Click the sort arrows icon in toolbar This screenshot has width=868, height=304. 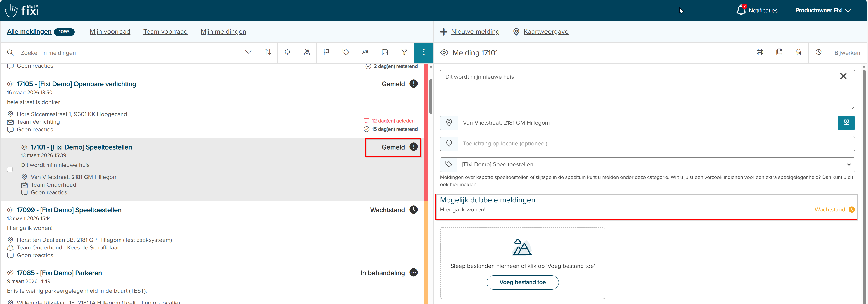click(x=268, y=52)
